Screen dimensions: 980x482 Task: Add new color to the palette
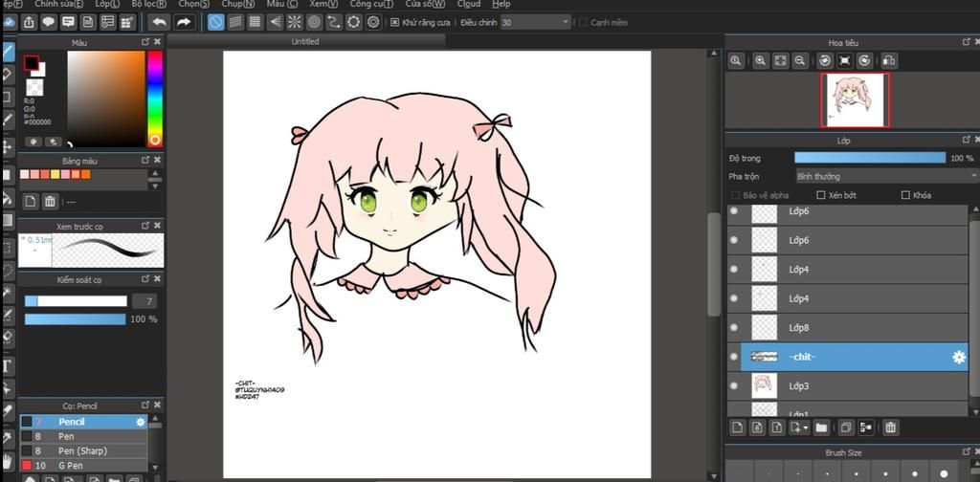30,201
